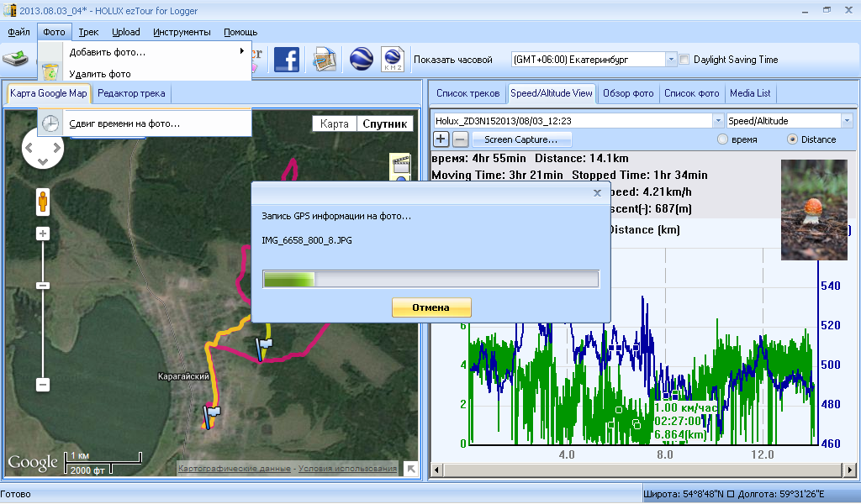Expand the Добавить фото submenu

[242, 51]
